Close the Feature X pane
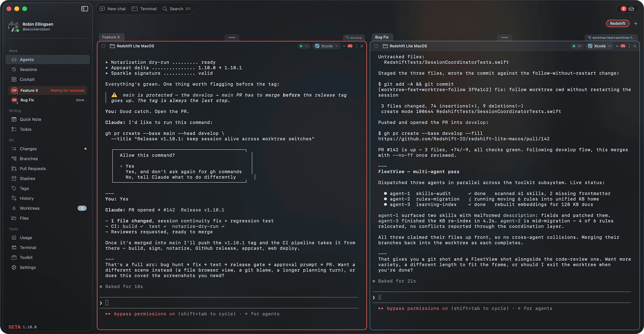This screenshot has width=644, height=334. pos(362,46)
